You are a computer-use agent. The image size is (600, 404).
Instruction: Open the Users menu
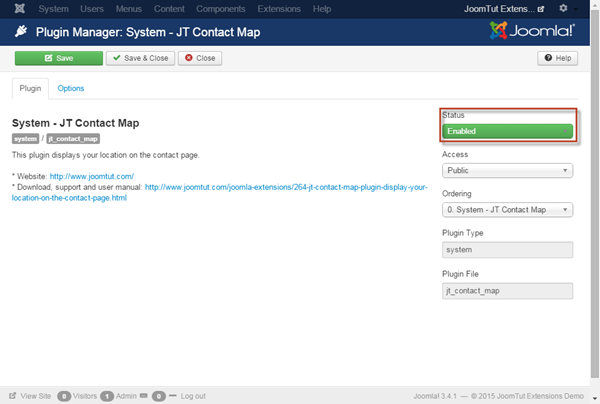[x=92, y=9]
